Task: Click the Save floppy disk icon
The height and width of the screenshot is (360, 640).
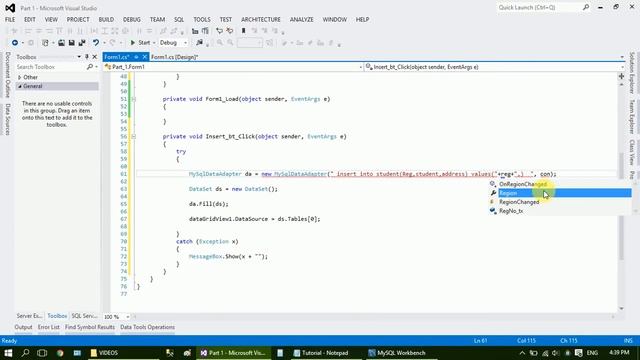Action: click(x=71, y=42)
